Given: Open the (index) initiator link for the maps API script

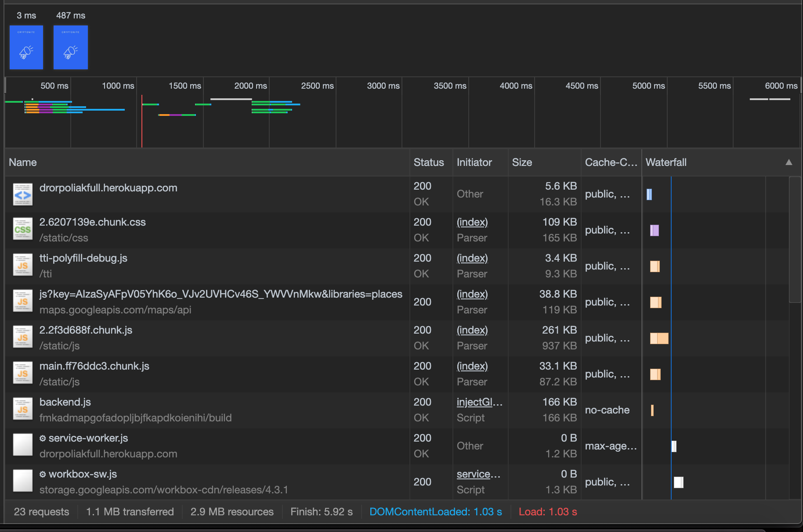Looking at the screenshot, I should coord(472,294).
